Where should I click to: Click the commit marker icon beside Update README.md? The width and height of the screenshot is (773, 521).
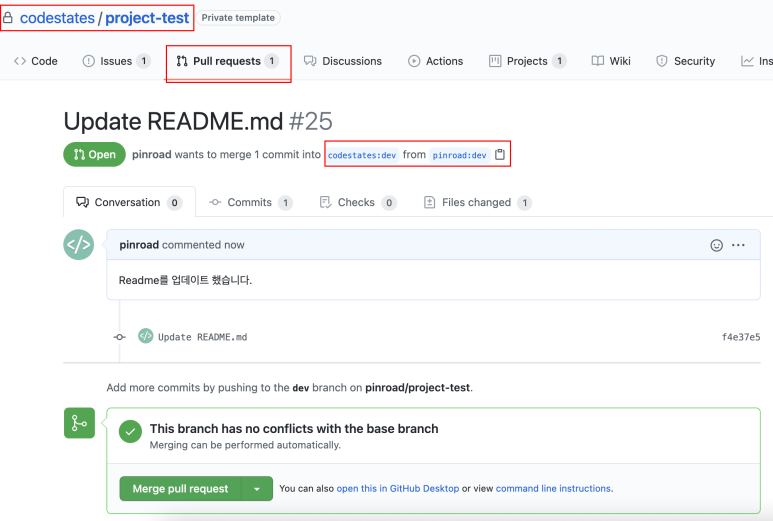click(119, 337)
